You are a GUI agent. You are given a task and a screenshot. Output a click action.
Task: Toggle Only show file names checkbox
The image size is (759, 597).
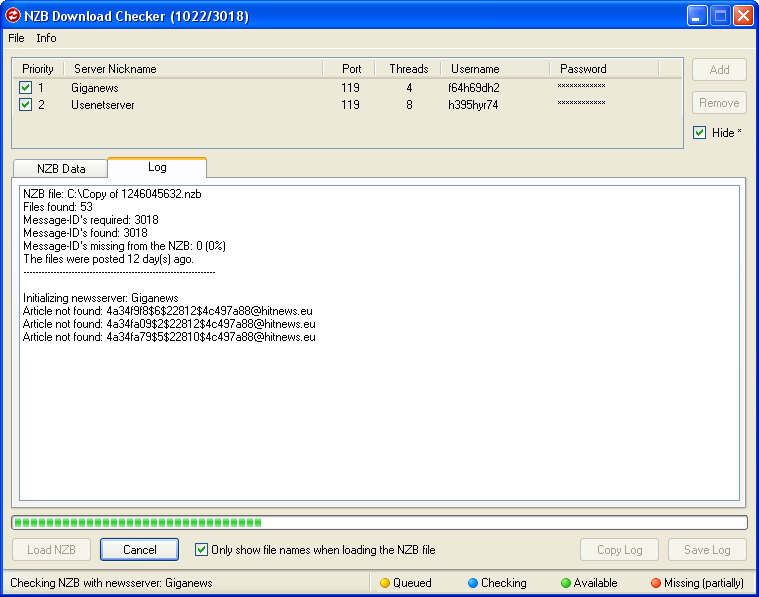201,550
